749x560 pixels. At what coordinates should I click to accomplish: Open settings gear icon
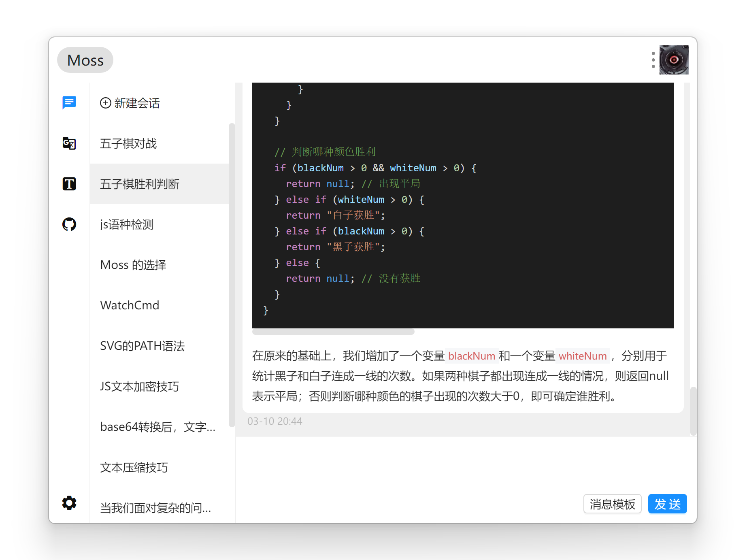pos(69,503)
